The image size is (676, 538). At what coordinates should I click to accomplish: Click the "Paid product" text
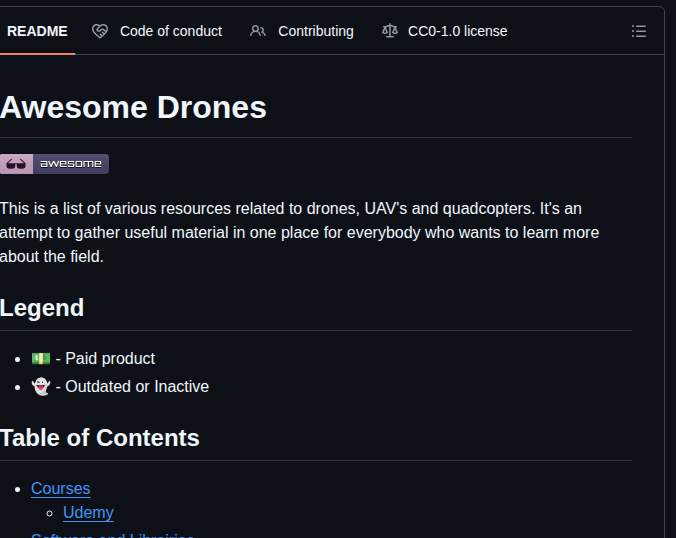[x=110, y=359]
